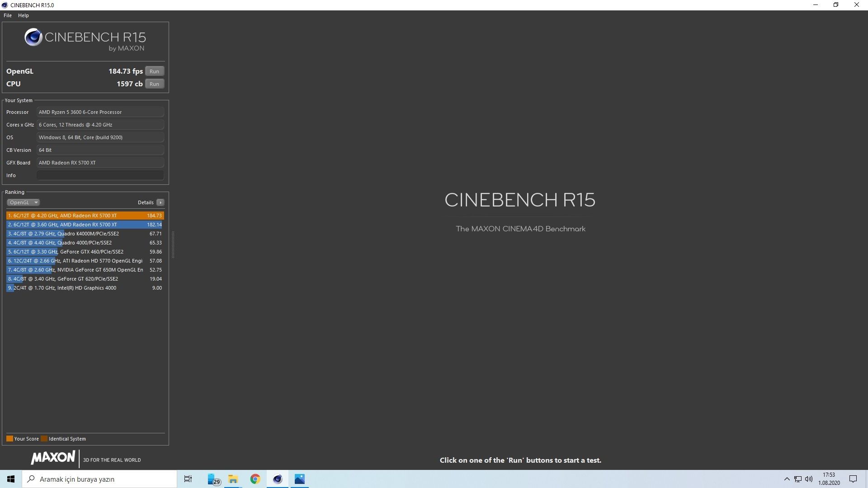Open Google Chrome from taskbar

coord(255,479)
